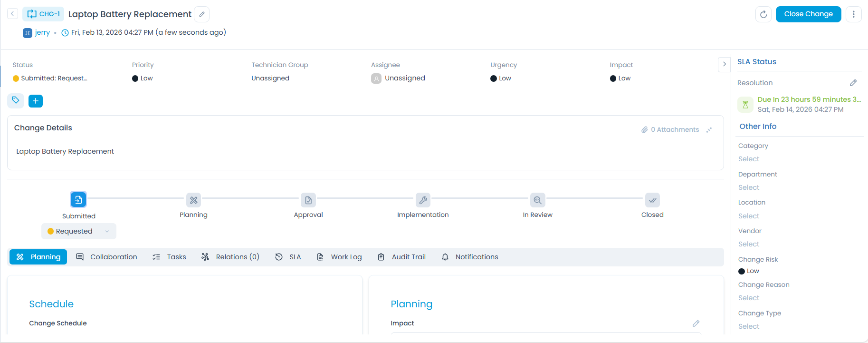868x343 pixels.
Task: Select a Technician Group from Unassigned
Action: (270, 78)
